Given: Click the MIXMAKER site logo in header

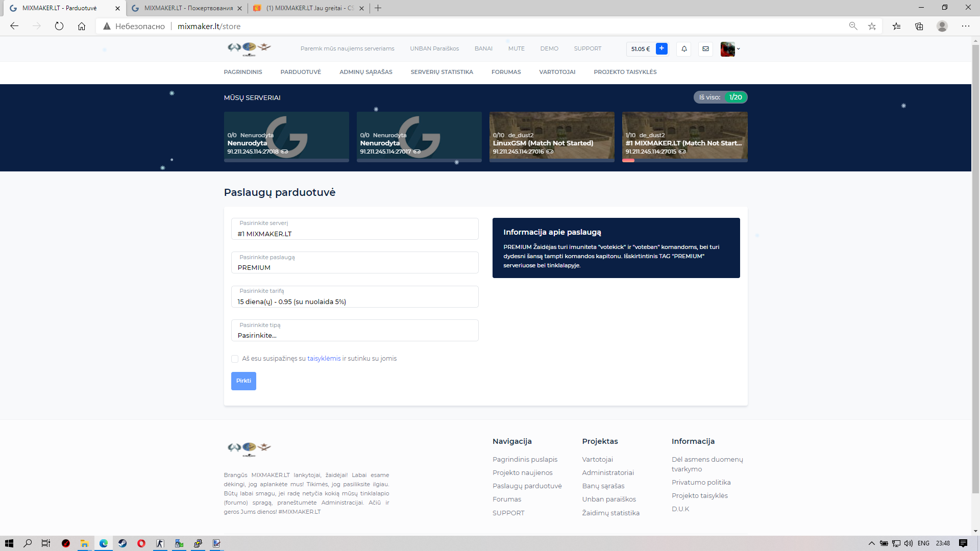Looking at the screenshot, I should point(249,48).
